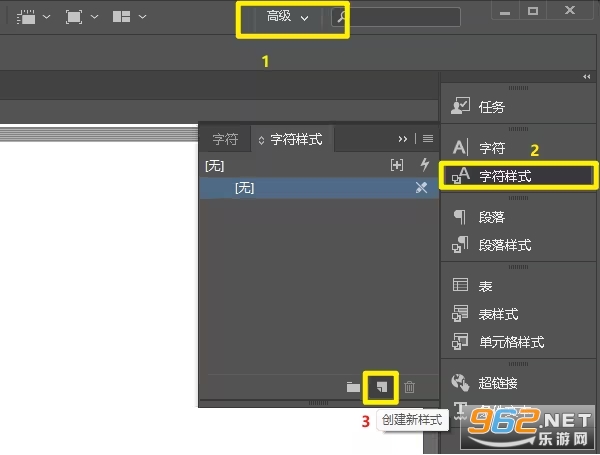Maximize the application window
600x455 pixels.
(x=533, y=11)
